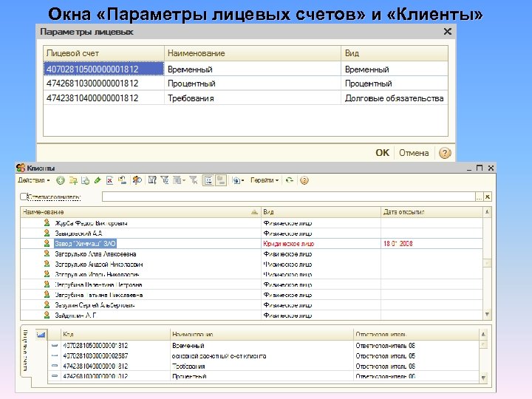Click the Дата открытия column header

tap(432, 212)
